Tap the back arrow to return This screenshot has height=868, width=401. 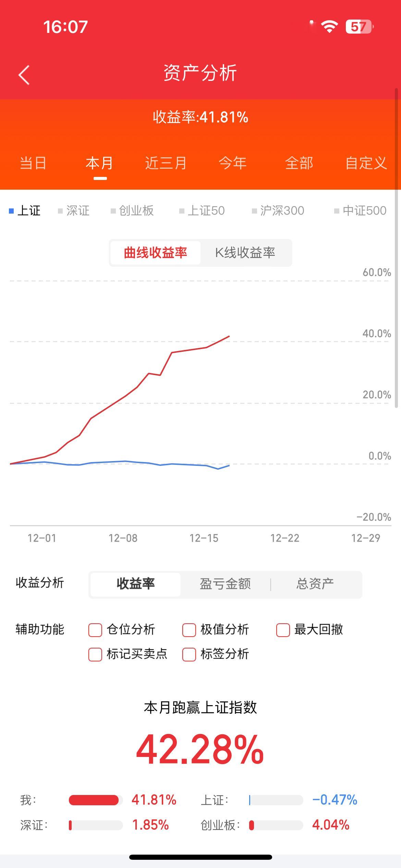coord(23,75)
